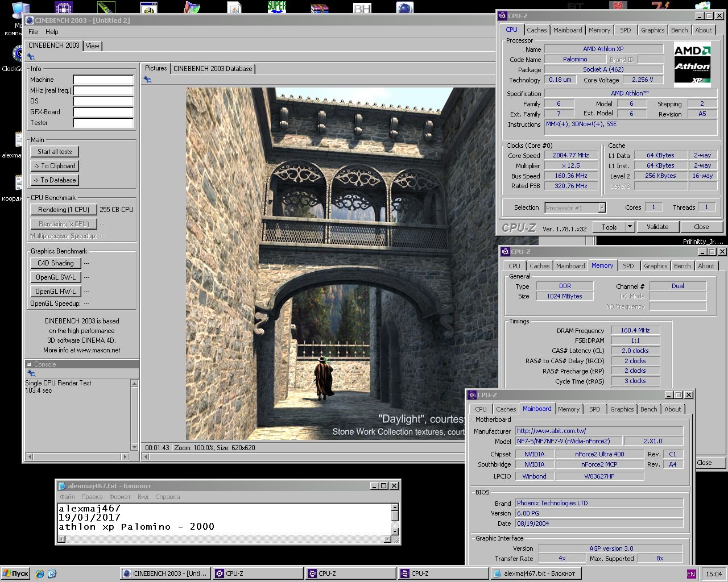Screen dimensions: 728x582
Task: Click the Validate button in CPU-Z
Action: pyautogui.click(x=657, y=227)
